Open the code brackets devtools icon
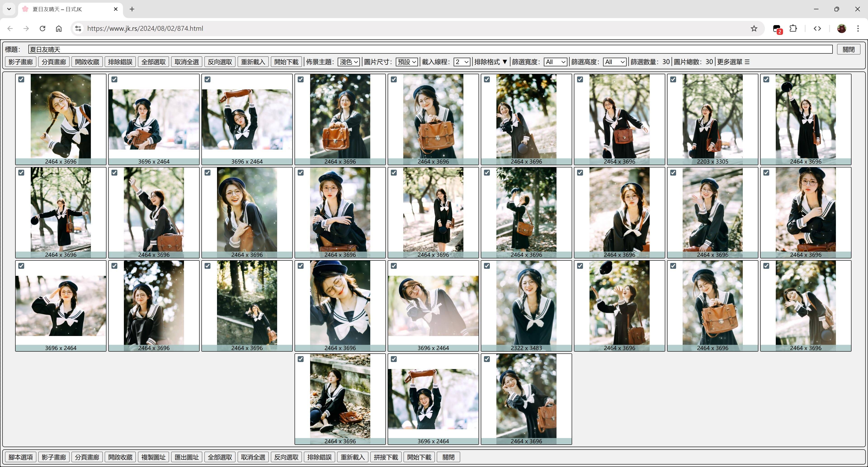The height and width of the screenshot is (467, 868). coord(817,28)
